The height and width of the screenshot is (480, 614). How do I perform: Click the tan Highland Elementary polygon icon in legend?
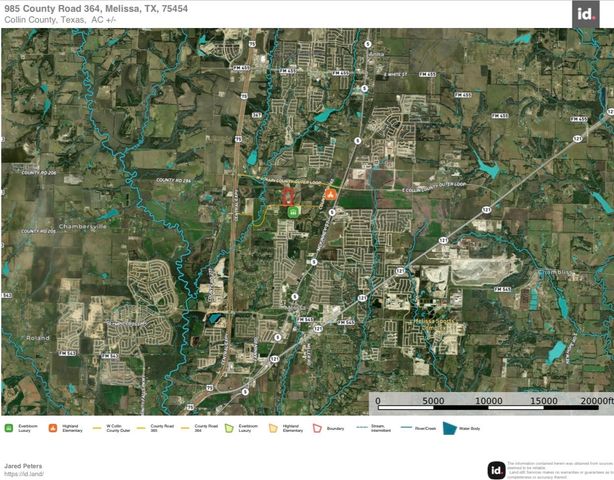273,428
